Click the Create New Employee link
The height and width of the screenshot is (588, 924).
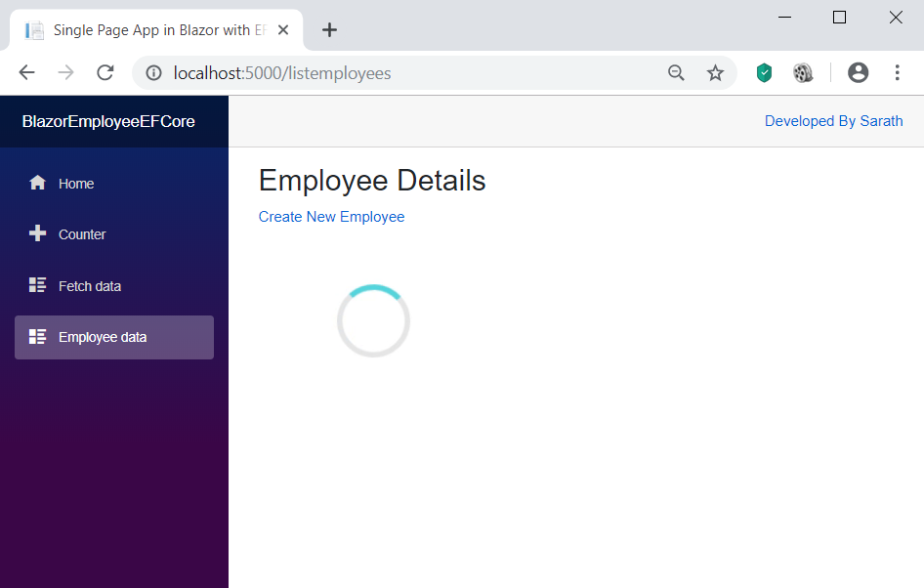(x=332, y=217)
